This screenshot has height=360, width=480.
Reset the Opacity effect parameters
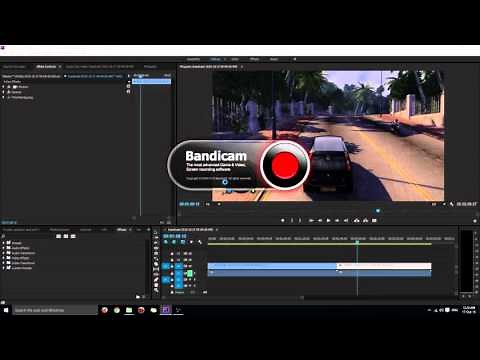point(128,92)
